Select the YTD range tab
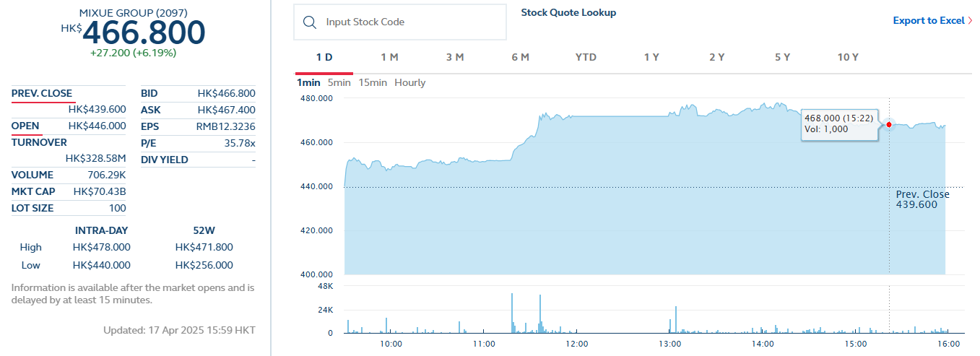The image size is (980, 356). [x=586, y=57]
